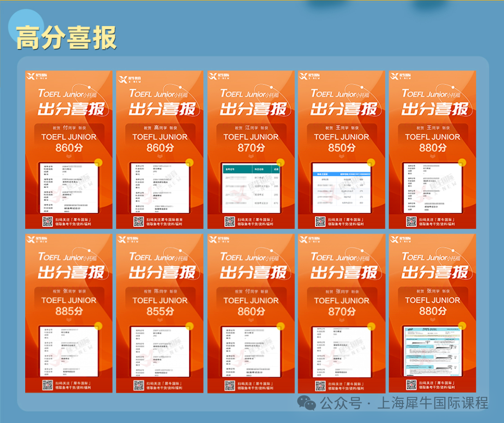This screenshot has width=504, height=423.
Task: Click the 850分 score text
Action: click(x=341, y=147)
